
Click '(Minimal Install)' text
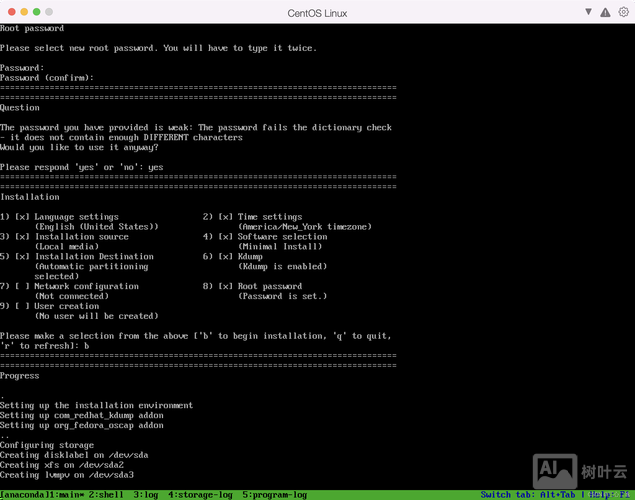pos(280,247)
